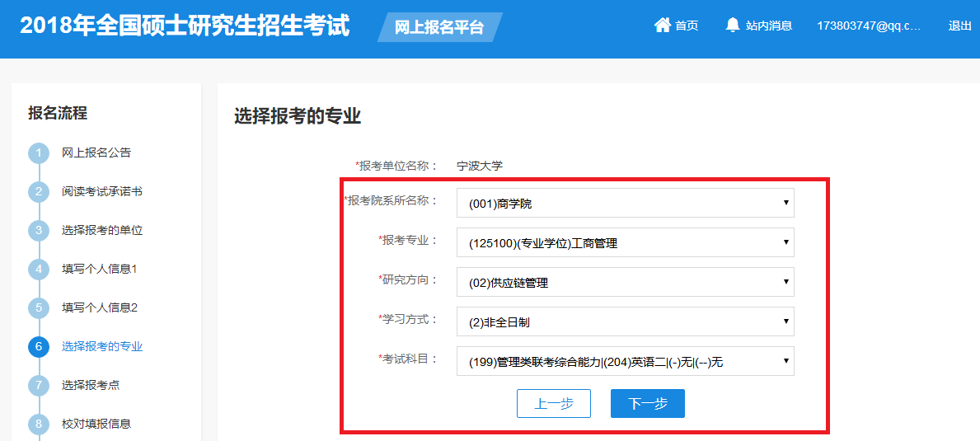
Task: Click step 4 circle in sidebar
Action: point(39,270)
